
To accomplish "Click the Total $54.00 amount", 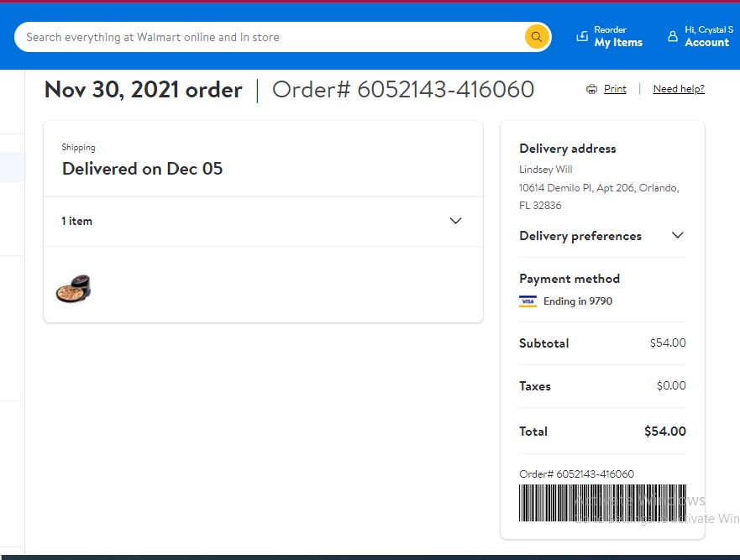I will (665, 432).
